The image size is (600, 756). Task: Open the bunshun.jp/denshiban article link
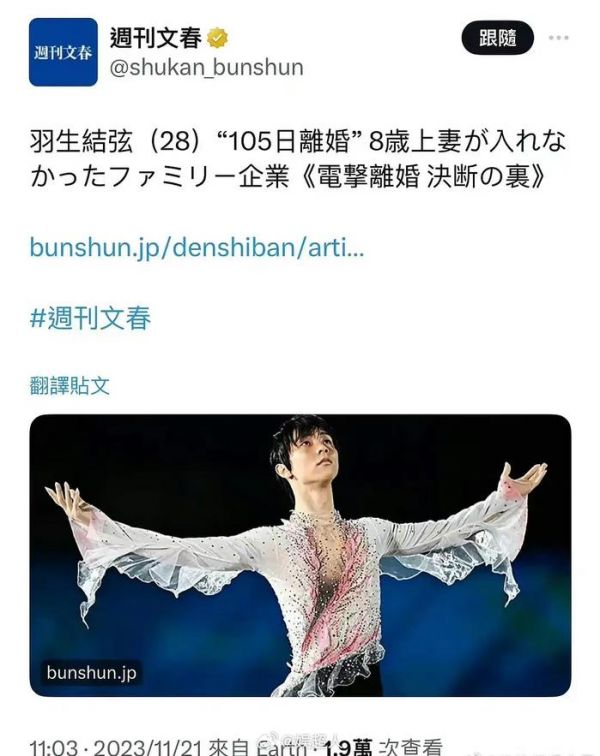click(x=197, y=247)
